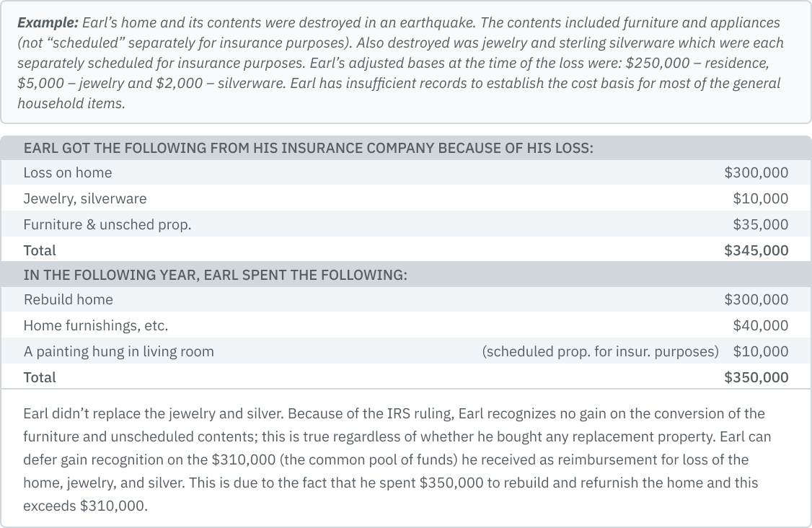Click the bold "Example:" label

tap(48, 22)
